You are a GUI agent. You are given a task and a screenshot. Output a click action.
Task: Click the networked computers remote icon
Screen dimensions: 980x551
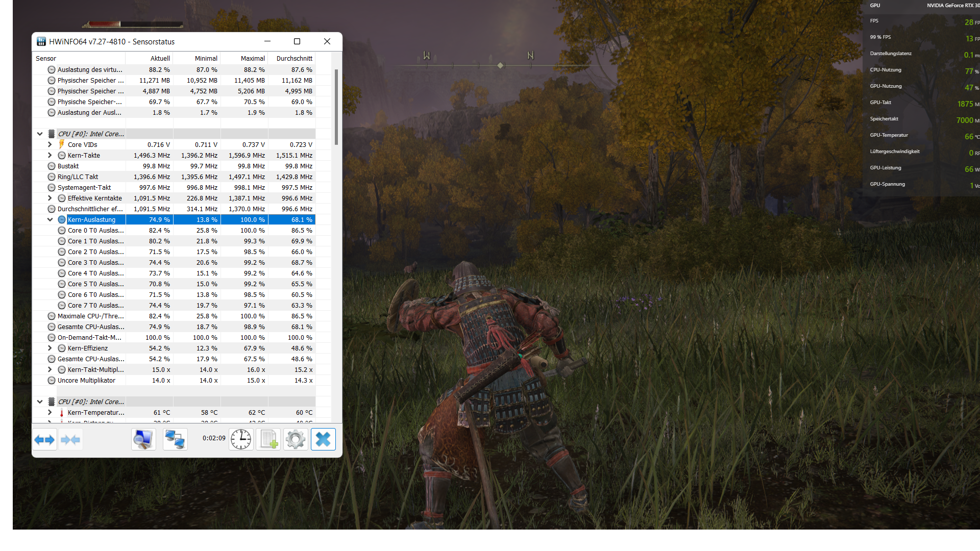coord(175,440)
